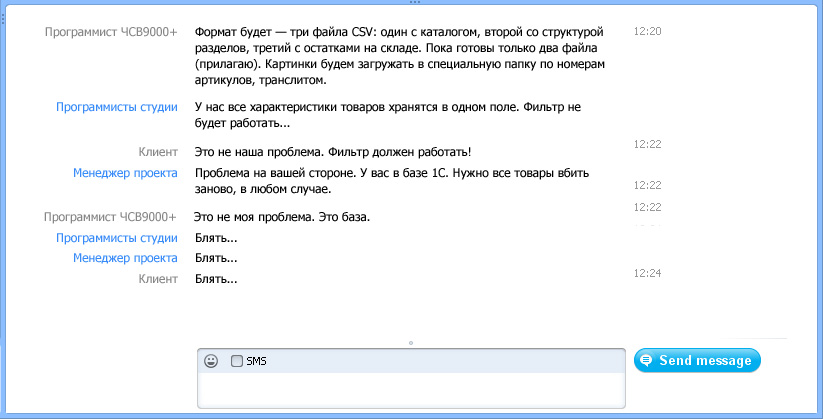Open sender 'Программисты студии' beside the Фильтр message
Screen dimensions: 823x419
[117, 107]
